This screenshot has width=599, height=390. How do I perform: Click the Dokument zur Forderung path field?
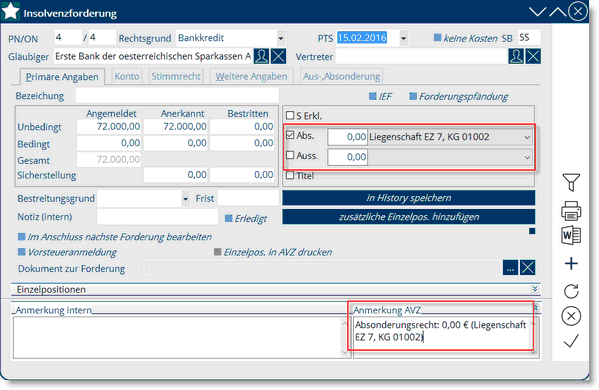[322, 267]
